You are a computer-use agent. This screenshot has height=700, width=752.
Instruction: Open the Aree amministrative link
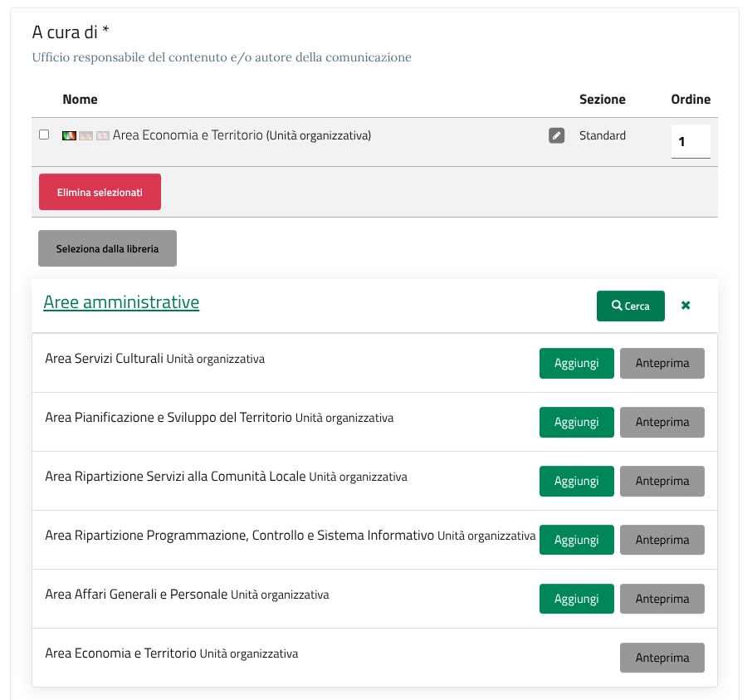click(121, 302)
